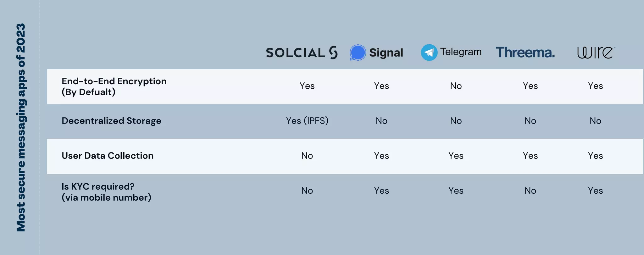Click Solcial's Yes (IPFS) storage value
The height and width of the screenshot is (255, 644).
307,121
